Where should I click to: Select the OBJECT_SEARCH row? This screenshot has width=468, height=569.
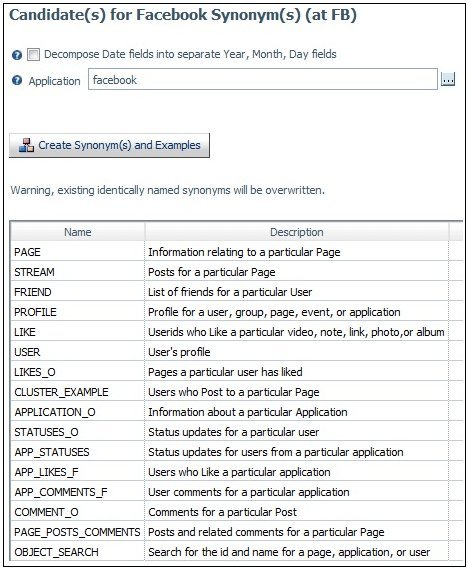(237, 552)
